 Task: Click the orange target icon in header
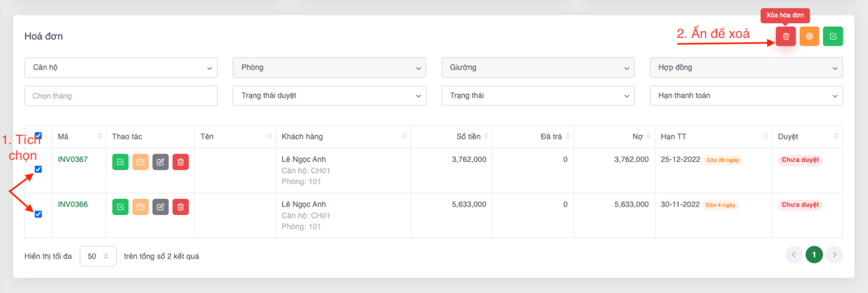pyautogui.click(x=809, y=36)
